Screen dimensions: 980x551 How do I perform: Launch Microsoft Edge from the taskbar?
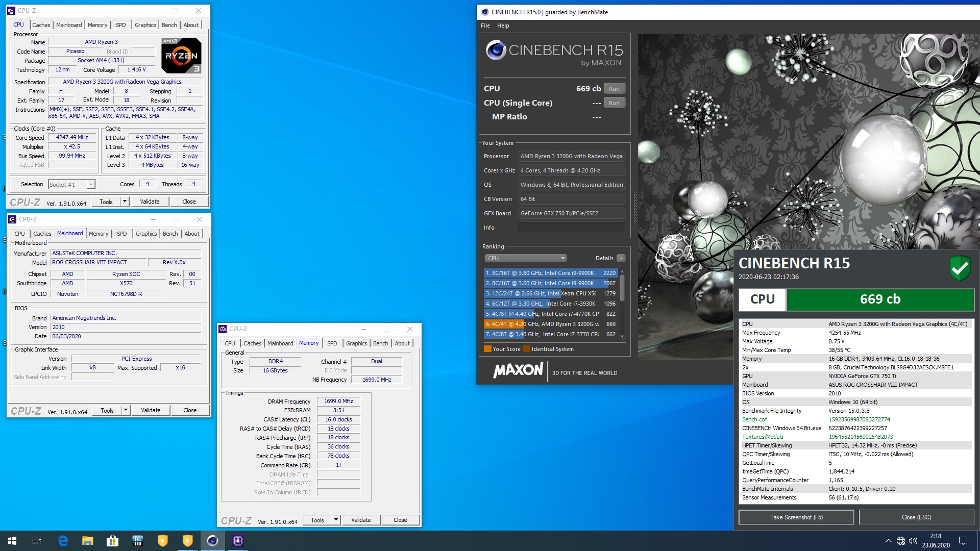63,541
